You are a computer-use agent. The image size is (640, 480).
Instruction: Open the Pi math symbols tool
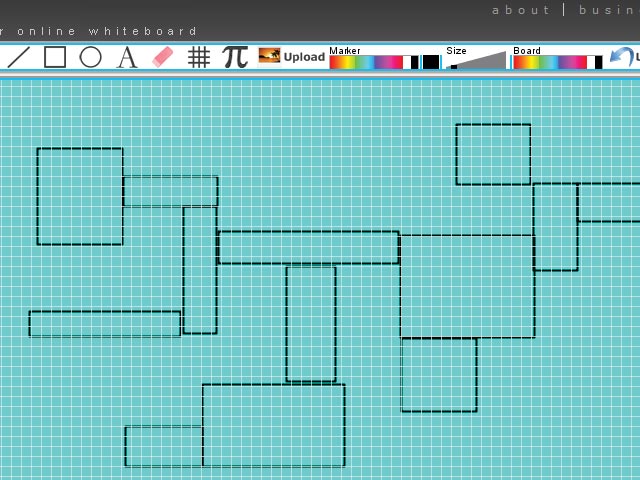point(235,57)
